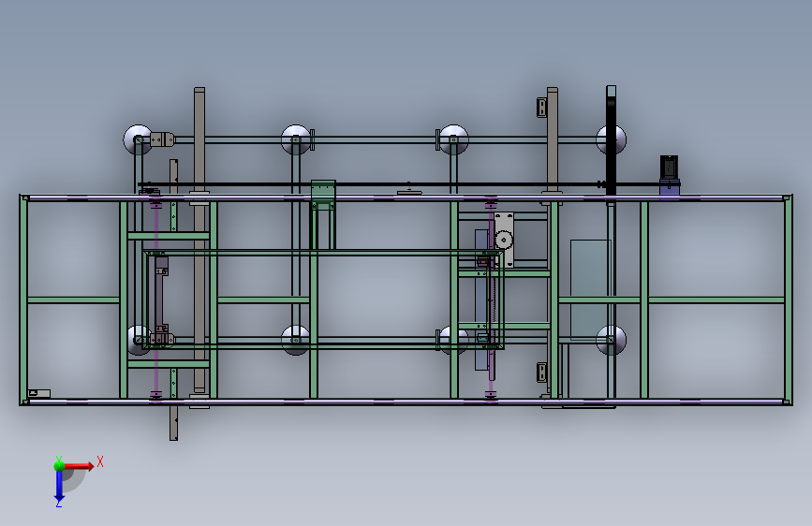Select the black vertical belt on the model
Image resolution: width=812 pixels, height=526 pixels.
point(611,145)
